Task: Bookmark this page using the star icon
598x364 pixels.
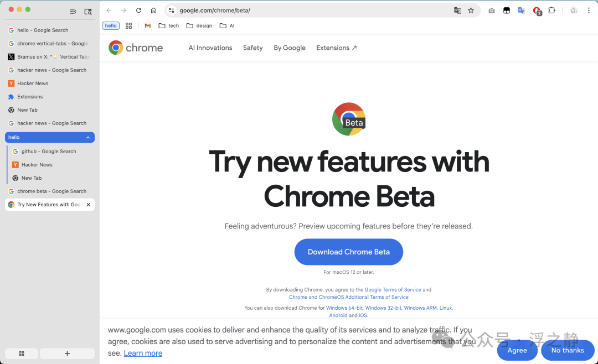Action: 471,10
